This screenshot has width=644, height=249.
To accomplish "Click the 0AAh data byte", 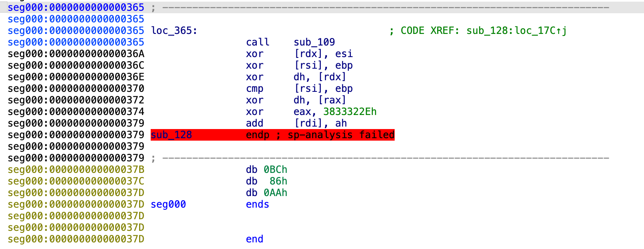I will [275, 193].
